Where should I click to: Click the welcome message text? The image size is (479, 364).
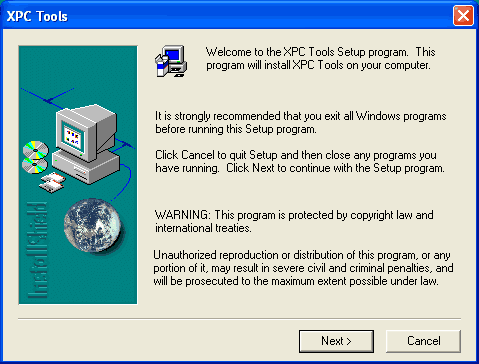click(x=321, y=58)
